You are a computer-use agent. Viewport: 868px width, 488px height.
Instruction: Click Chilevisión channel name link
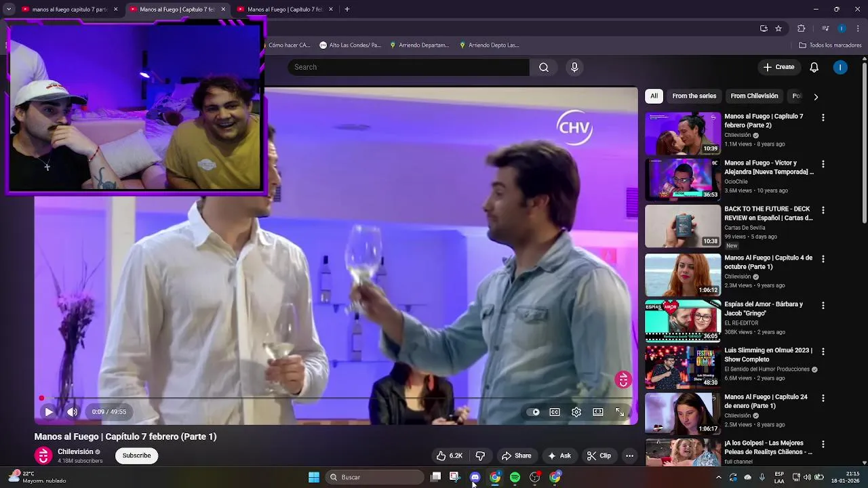[x=75, y=451]
